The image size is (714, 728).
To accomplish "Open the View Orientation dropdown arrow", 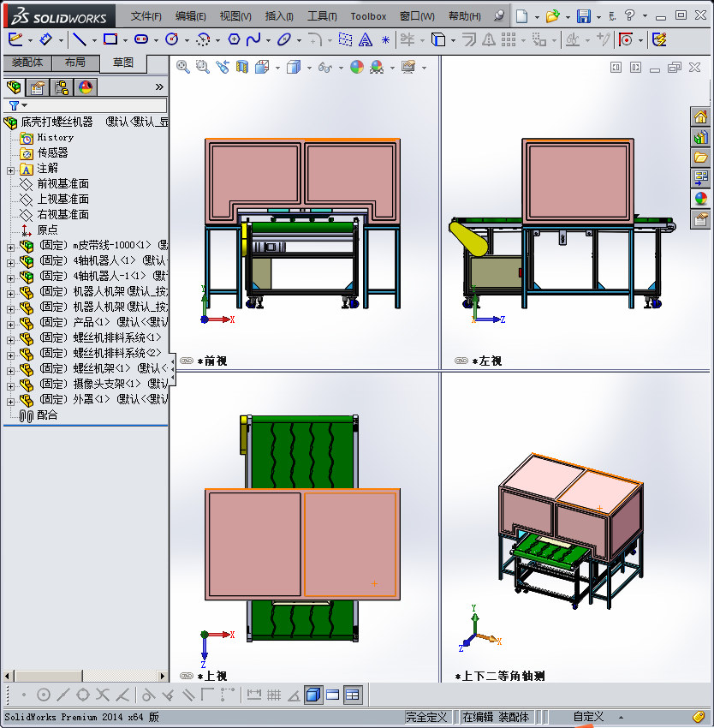I will click(277, 69).
